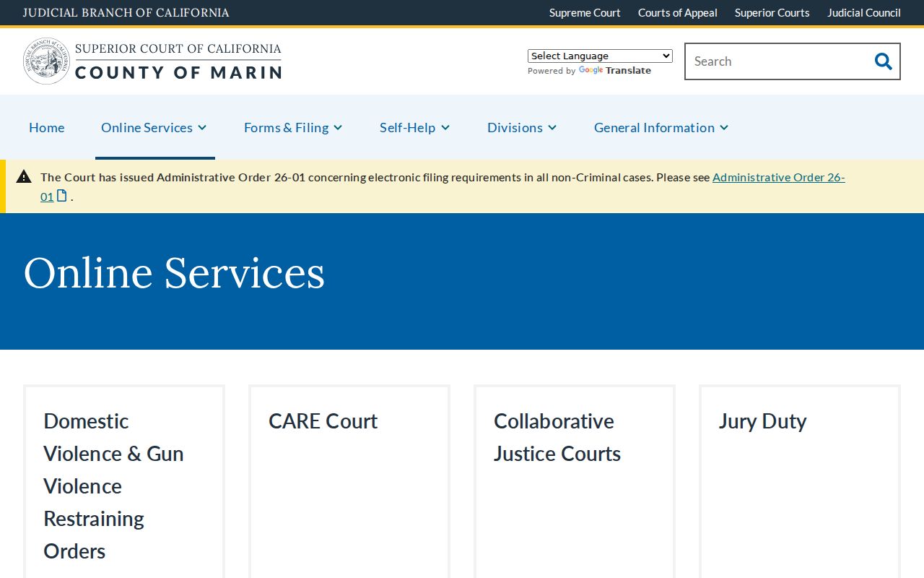Open the Self-Help menu item
Image resolution: width=924 pixels, height=578 pixels.
point(407,127)
